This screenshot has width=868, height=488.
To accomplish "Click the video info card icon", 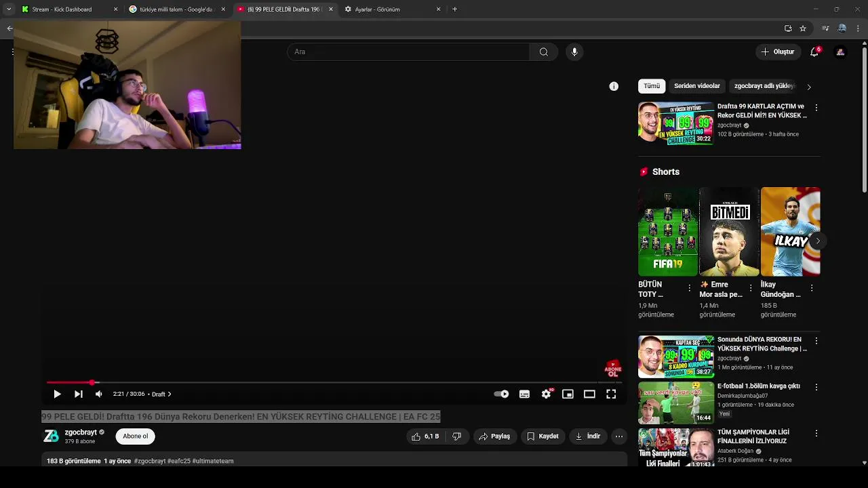I will pos(614,86).
